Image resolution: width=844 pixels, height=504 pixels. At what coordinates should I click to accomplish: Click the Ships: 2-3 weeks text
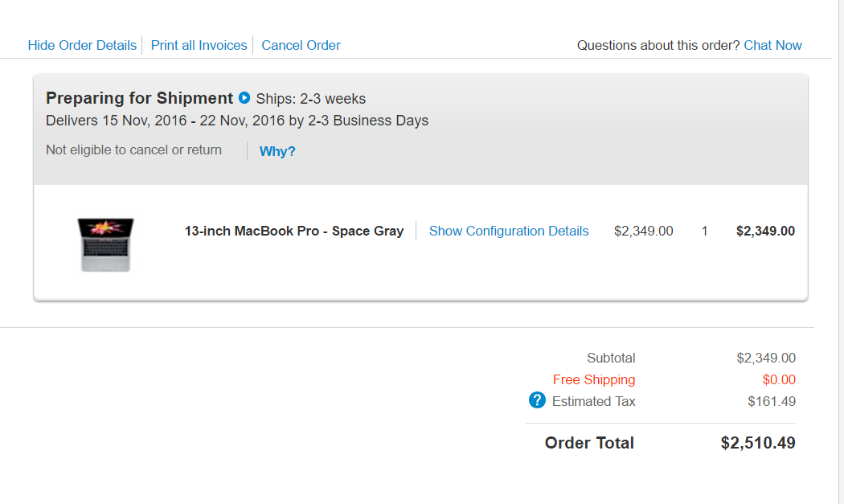(x=310, y=99)
